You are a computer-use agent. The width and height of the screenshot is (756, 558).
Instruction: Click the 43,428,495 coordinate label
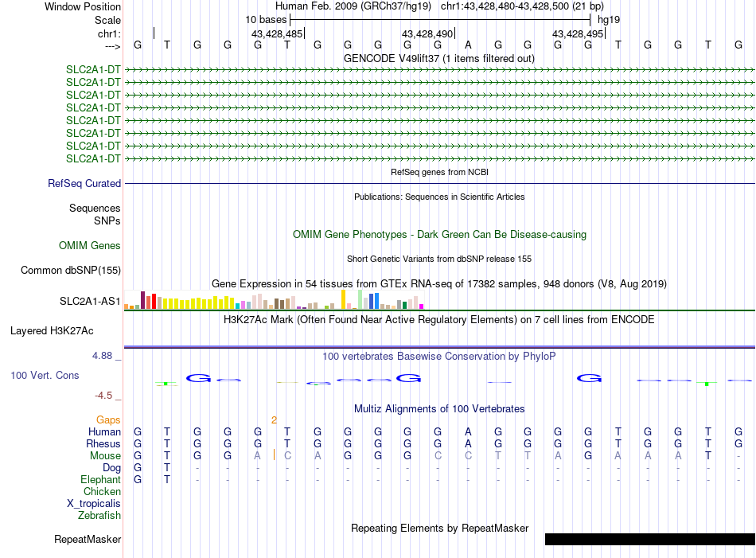point(578,33)
